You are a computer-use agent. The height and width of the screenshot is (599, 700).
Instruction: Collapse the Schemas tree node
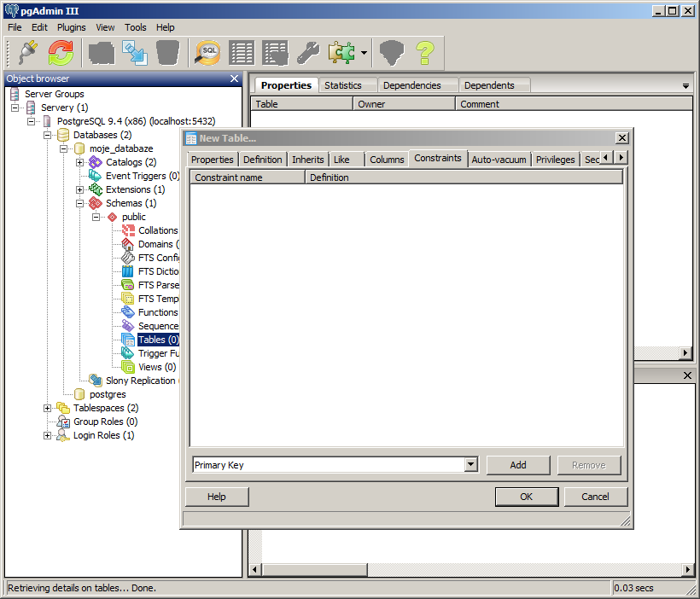click(x=80, y=203)
